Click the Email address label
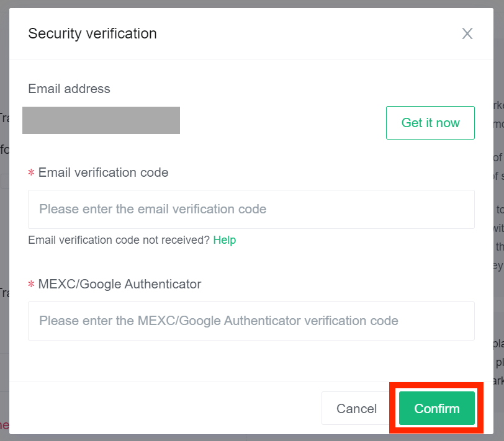 point(69,89)
